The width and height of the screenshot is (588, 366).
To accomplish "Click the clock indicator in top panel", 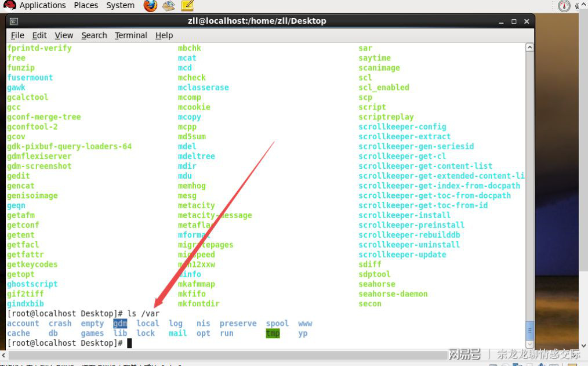I will pyautogui.click(x=564, y=6).
